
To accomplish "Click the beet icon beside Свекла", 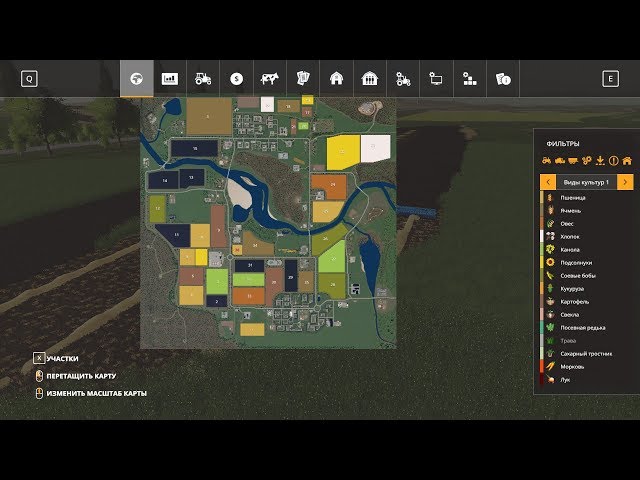I will (x=551, y=315).
